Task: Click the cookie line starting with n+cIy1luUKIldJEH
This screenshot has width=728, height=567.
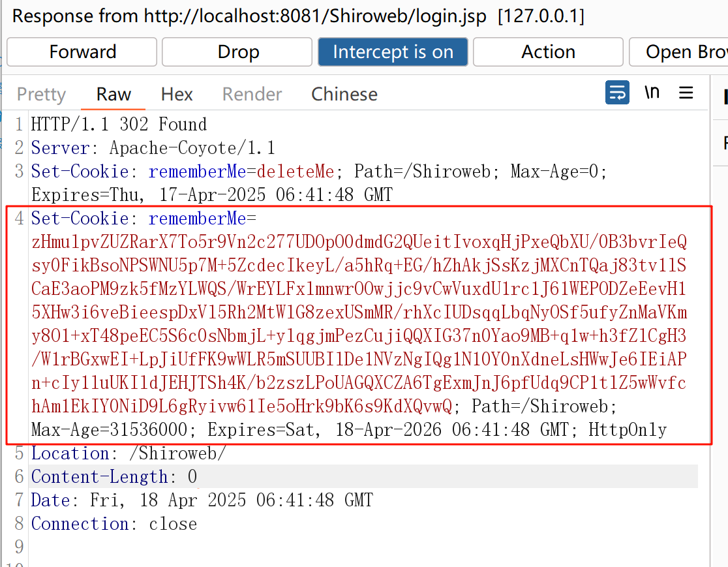Action: pos(359,383)
